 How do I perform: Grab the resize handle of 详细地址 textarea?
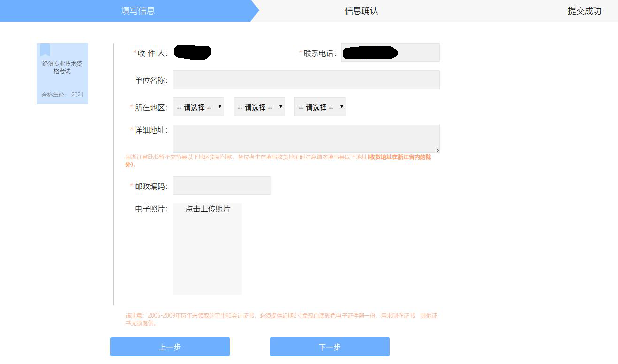[x=437, y=150]
